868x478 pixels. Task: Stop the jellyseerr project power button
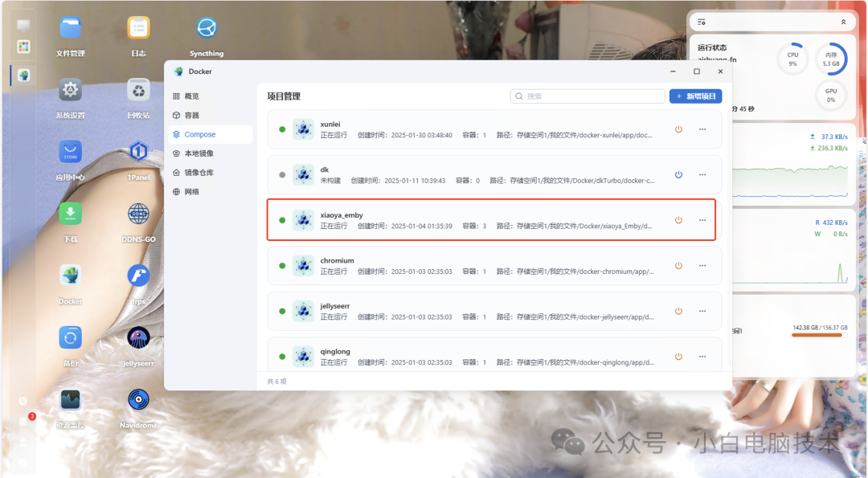pyautogui.click(x=678, y=311)
